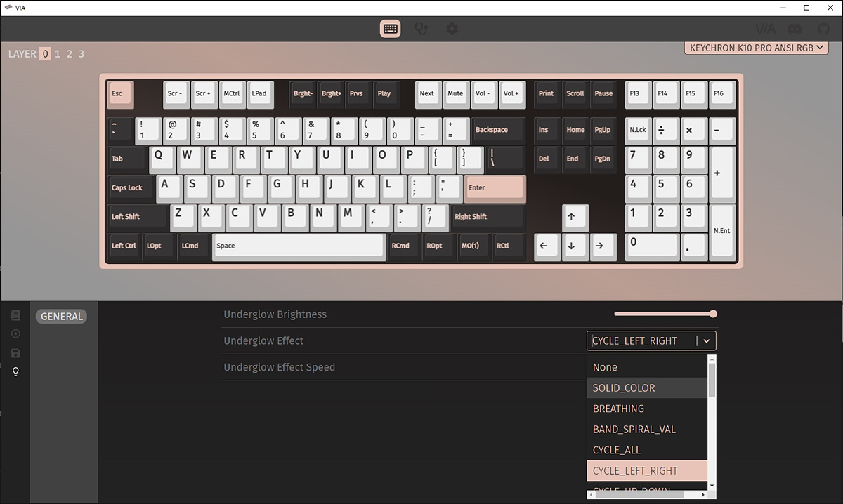Select the F13 key

(638, 95)
